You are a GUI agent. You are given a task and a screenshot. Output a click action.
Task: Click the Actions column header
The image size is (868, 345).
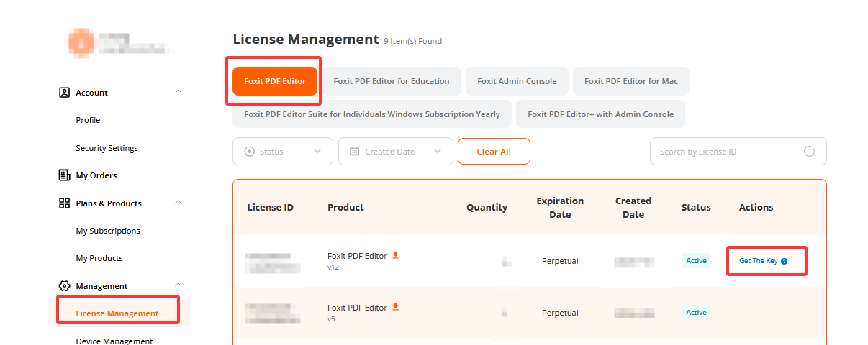coord(756,207)
